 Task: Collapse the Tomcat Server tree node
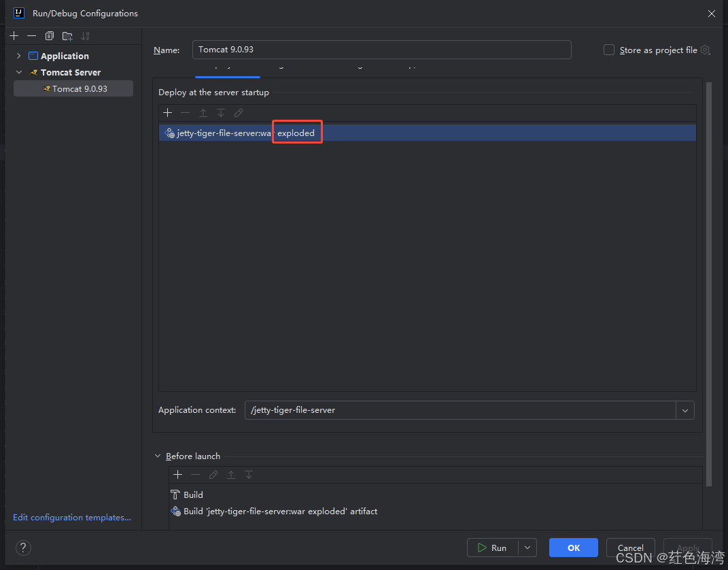[19, 72]
